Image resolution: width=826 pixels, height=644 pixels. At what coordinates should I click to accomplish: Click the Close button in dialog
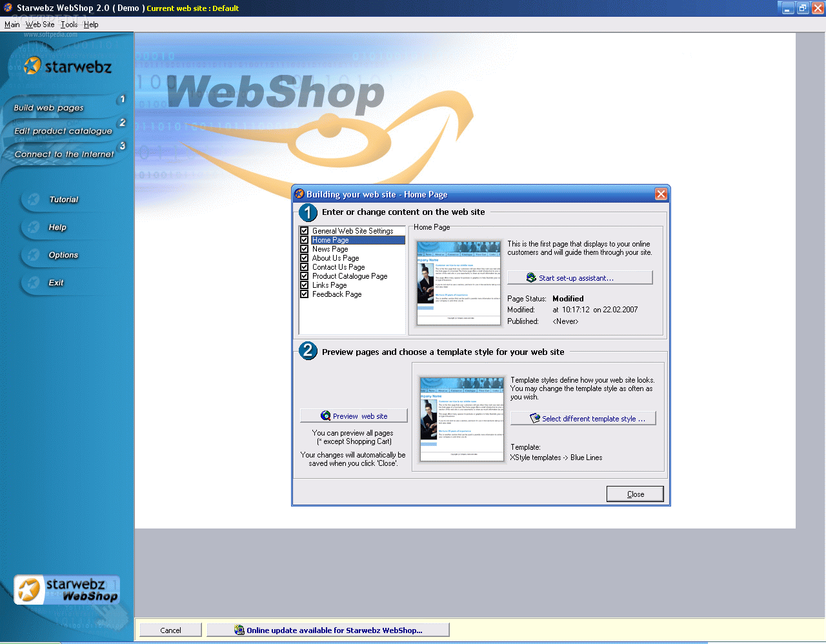tap(635, 494)
